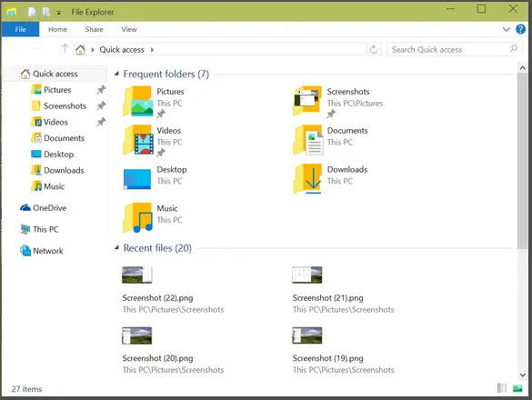
Task: Open the Home ribbon tab
Action: tap(57, 29)
